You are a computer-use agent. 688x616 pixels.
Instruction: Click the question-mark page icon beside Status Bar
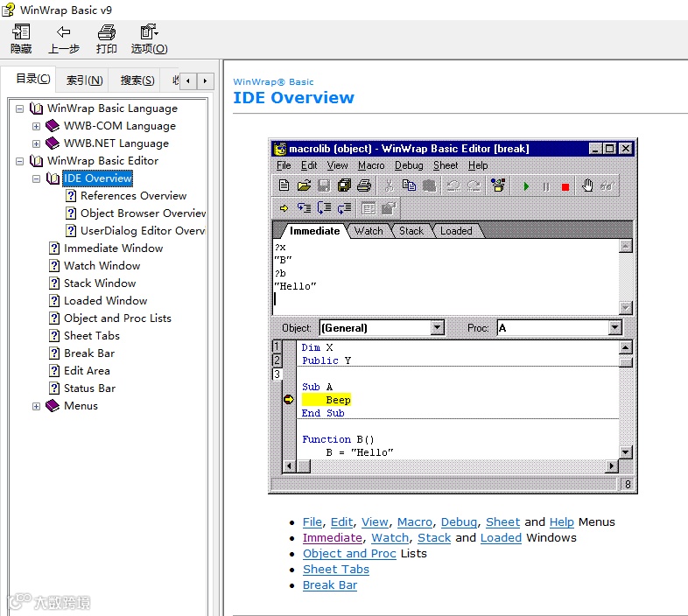(54, 388)
